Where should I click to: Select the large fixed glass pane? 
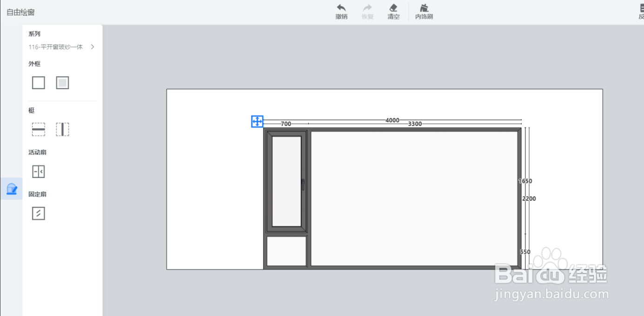coord(414,198)
